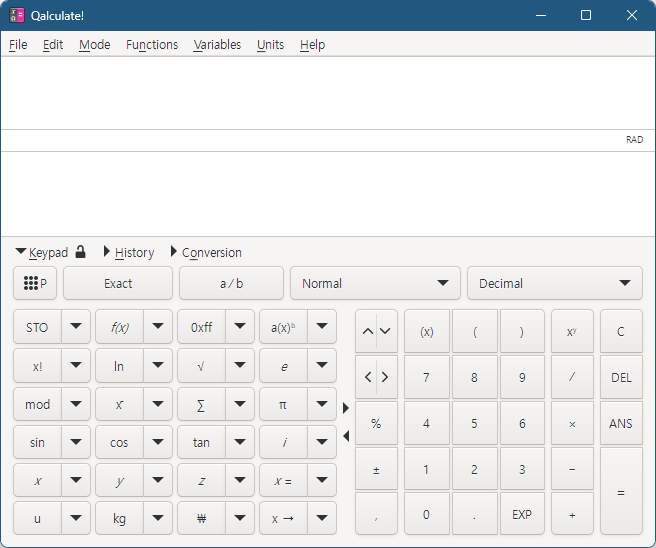Click the (x) smart parentheses button
The height and width of the screenshot is (548, 656).
[427, 331]
